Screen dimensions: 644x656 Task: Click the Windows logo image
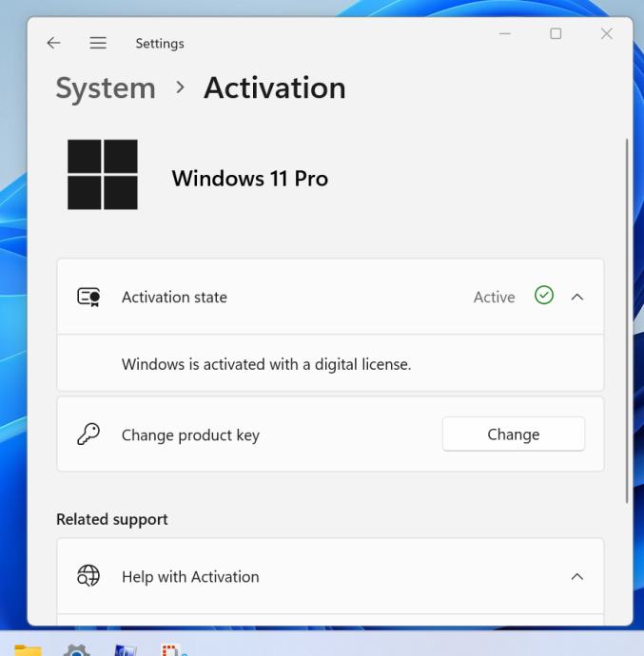pos(103,175)
